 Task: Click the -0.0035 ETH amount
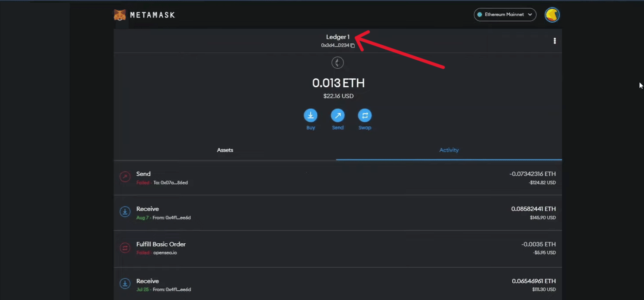click(539, 245)
